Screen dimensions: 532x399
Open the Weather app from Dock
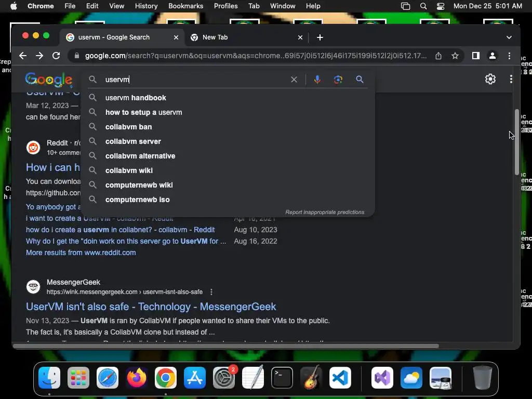point(411,378)
